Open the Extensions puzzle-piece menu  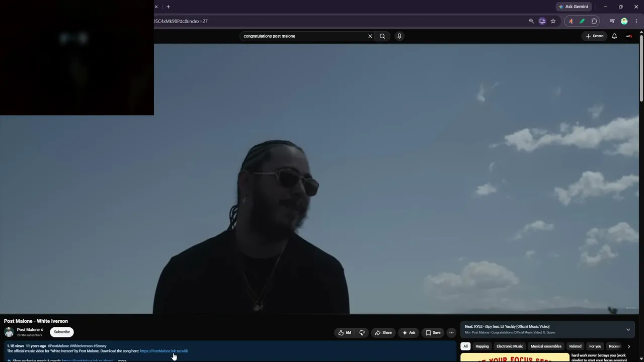(x=594, y=21)
